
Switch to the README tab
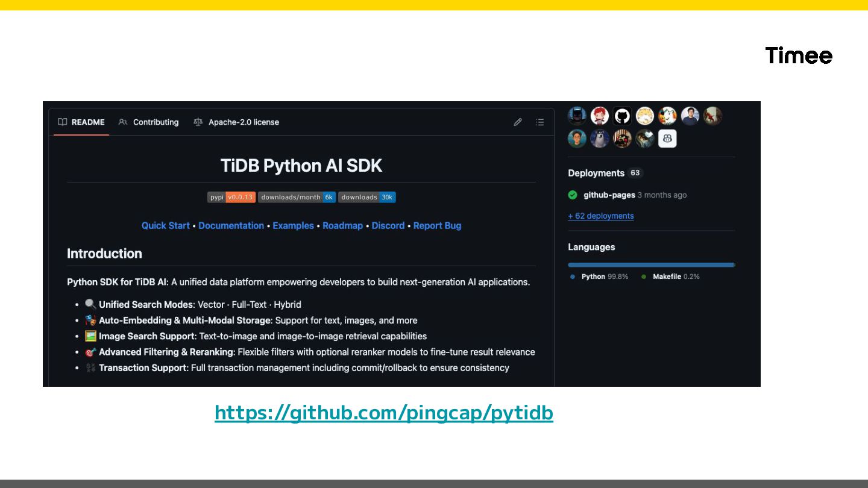pos(81,122)
